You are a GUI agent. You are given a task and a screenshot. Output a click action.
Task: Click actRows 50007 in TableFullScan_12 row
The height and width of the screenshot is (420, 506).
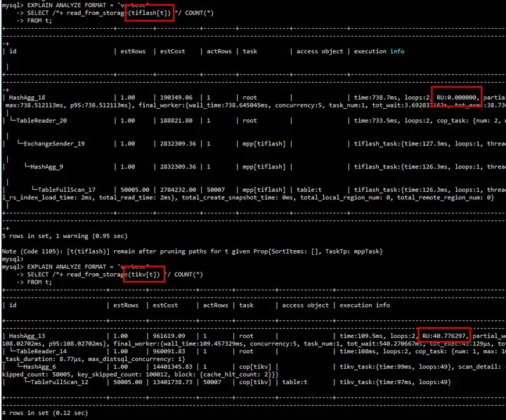[212, 382]
